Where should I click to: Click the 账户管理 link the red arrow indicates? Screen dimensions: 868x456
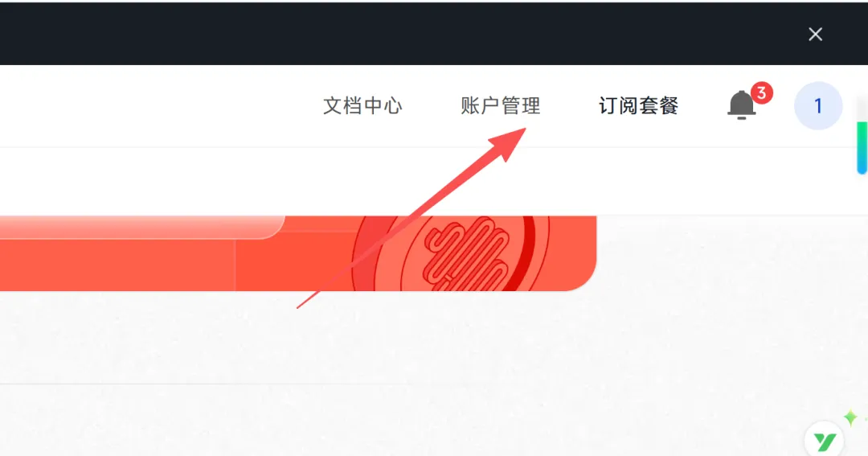coord(501,106)
